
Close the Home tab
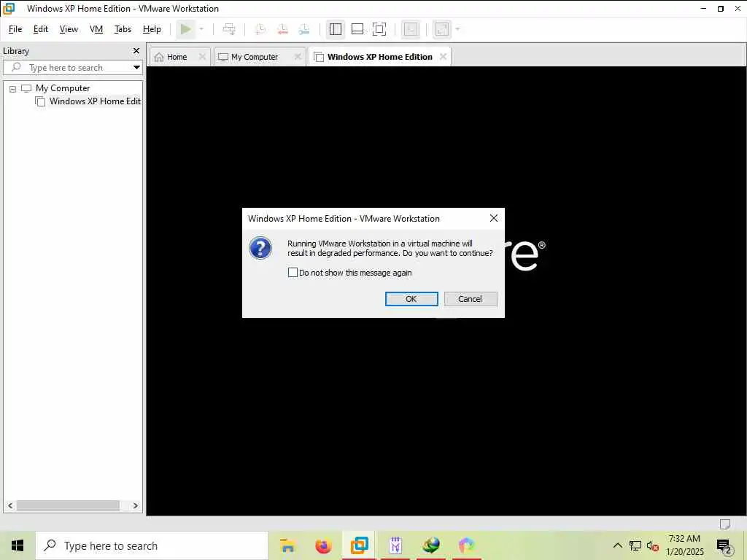coord(203,57)
